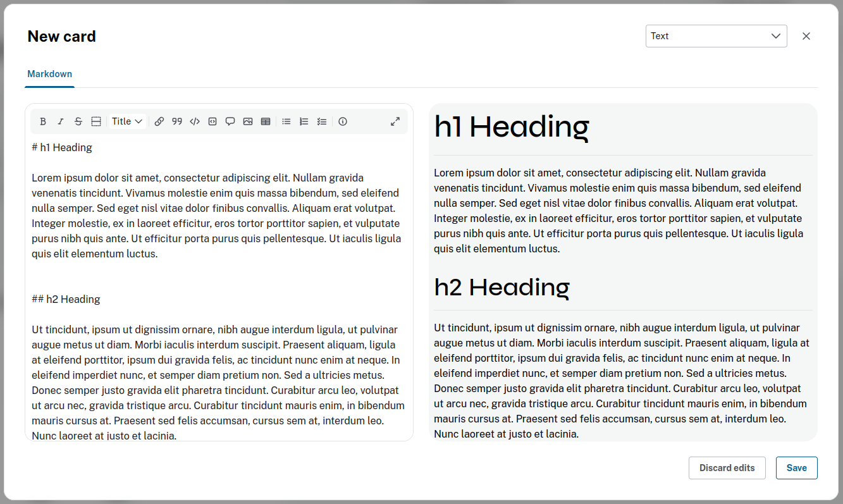The image size is (843, 504).
Task: Open the Text card type dropdown
Action: click(x=716, y=36)
